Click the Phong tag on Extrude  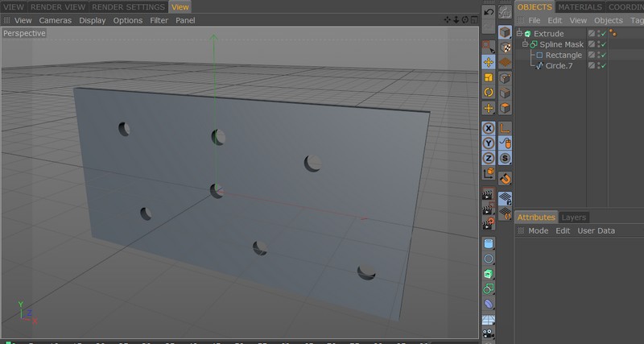pos(613,33)
